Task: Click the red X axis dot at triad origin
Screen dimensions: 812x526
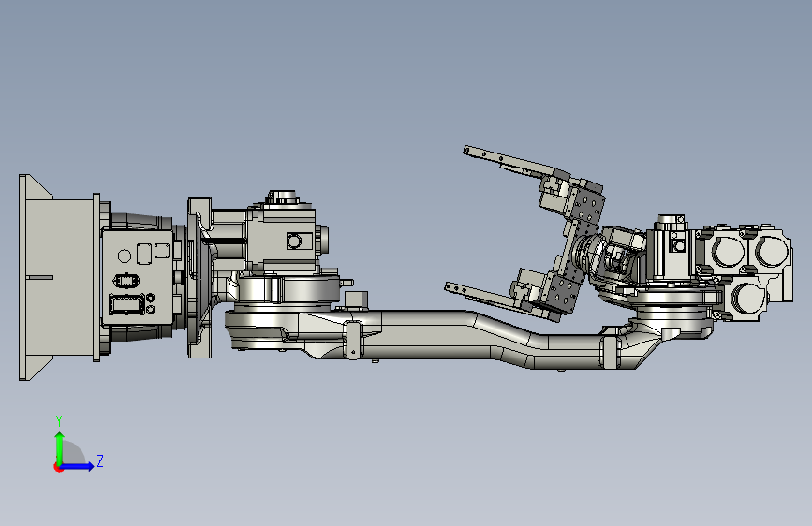Action: pos(58,467)
